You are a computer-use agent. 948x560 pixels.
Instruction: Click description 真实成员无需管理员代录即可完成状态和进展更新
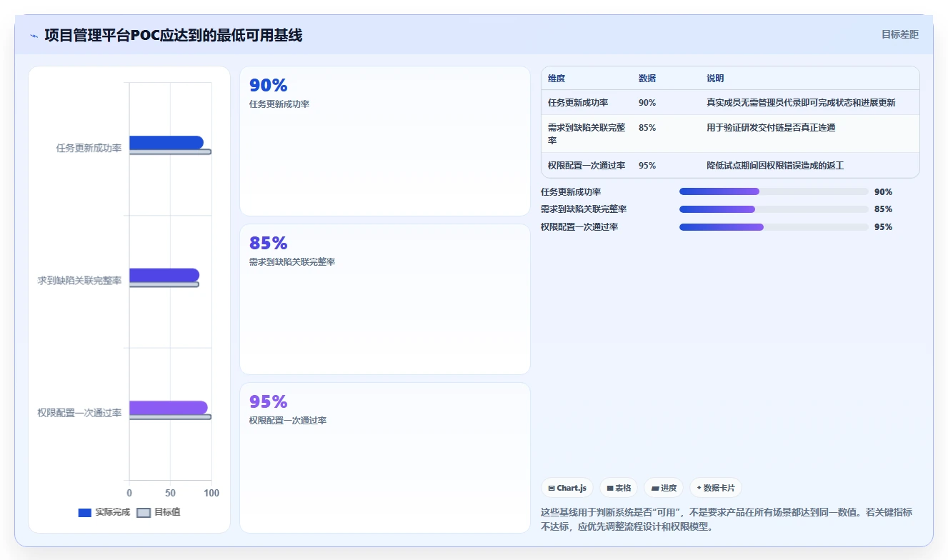pyautogui.click(x=801, y=103)
